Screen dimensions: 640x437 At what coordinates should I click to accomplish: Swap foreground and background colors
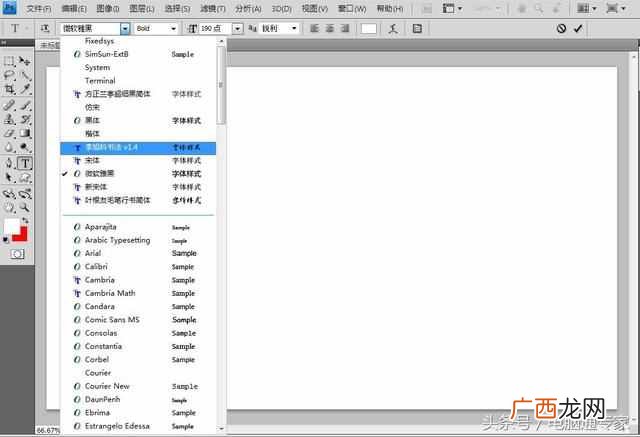(25, 221)
